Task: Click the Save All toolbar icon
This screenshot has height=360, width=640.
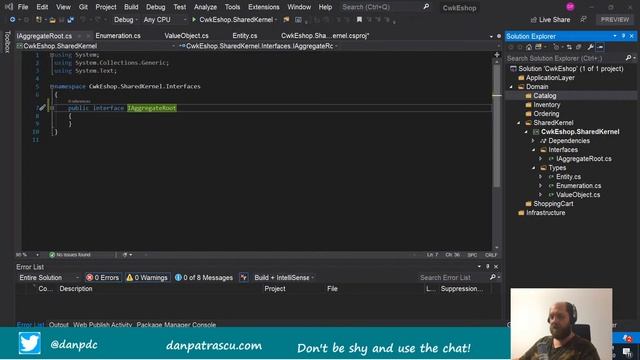Action: click(x=71, y=20)
